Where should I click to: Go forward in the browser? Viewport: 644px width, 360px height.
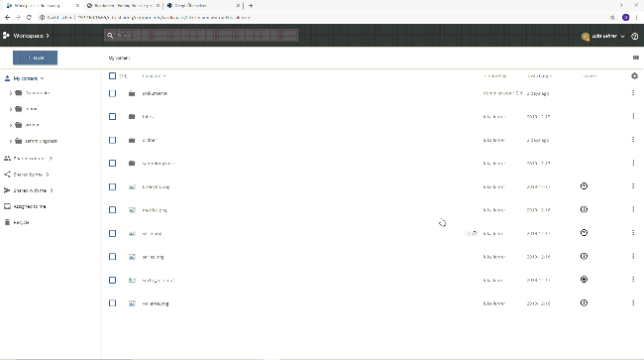18,17
